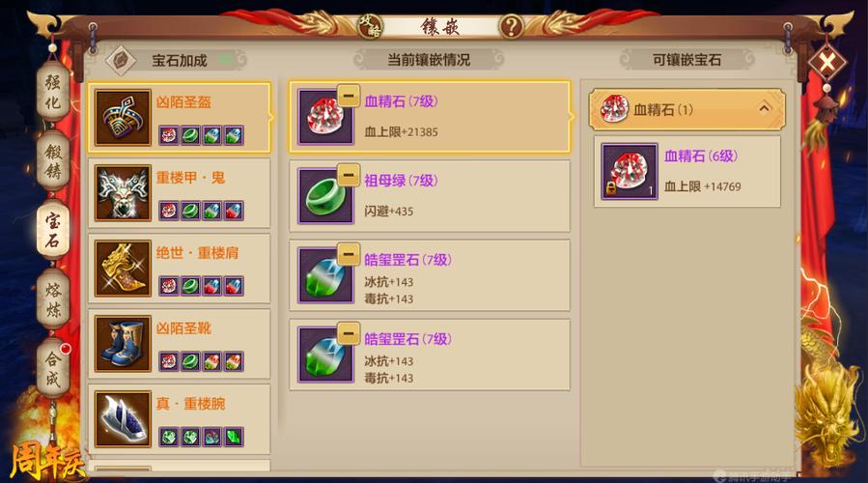Click the chevron arrow on 血精石 header

pos(764,108)
